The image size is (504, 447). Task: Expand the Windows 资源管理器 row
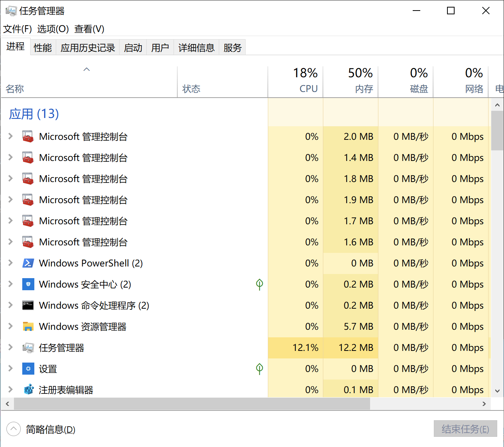coord(11,326)
